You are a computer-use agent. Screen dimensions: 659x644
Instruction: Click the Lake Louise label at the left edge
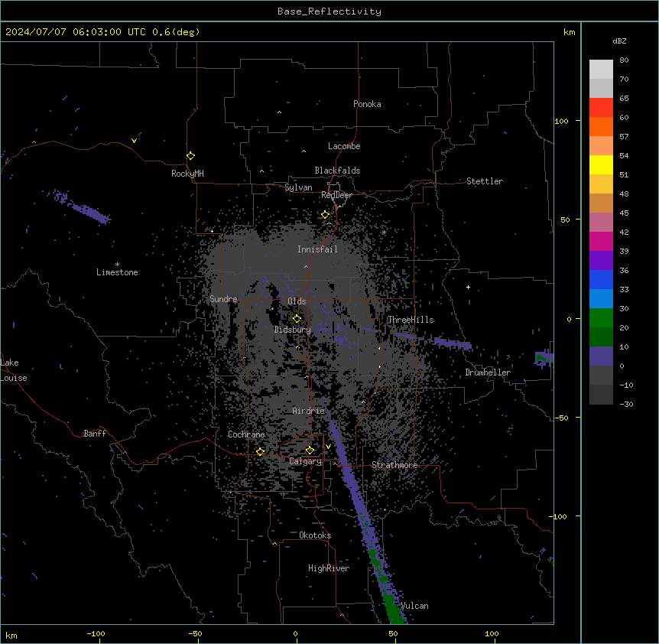coord(14,370)
